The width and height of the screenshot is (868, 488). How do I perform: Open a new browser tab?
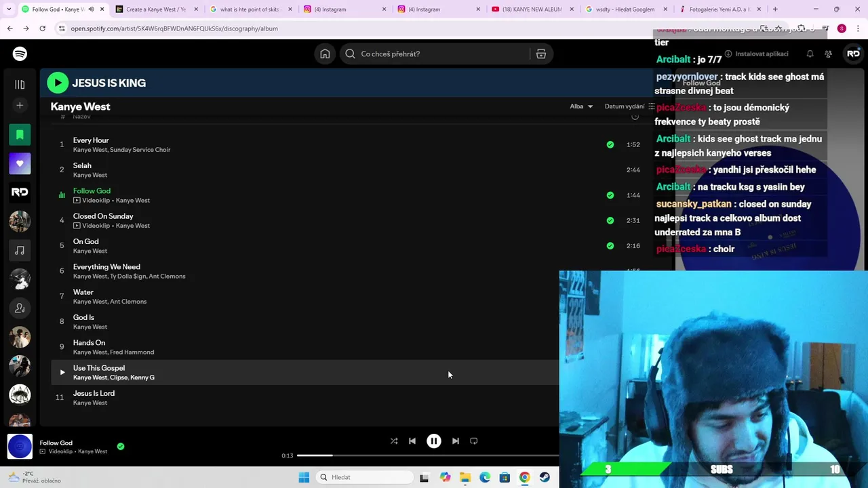click(x=775, y=9)
